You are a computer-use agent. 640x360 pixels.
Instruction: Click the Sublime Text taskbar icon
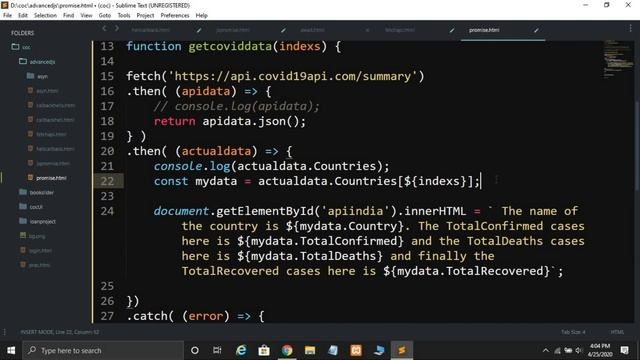coord(402,351)
